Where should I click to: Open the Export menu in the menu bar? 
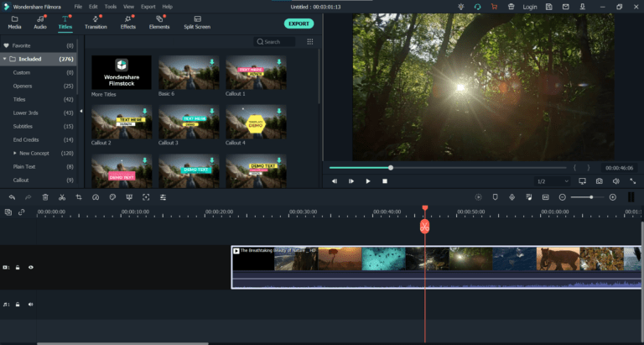(148, 6)
